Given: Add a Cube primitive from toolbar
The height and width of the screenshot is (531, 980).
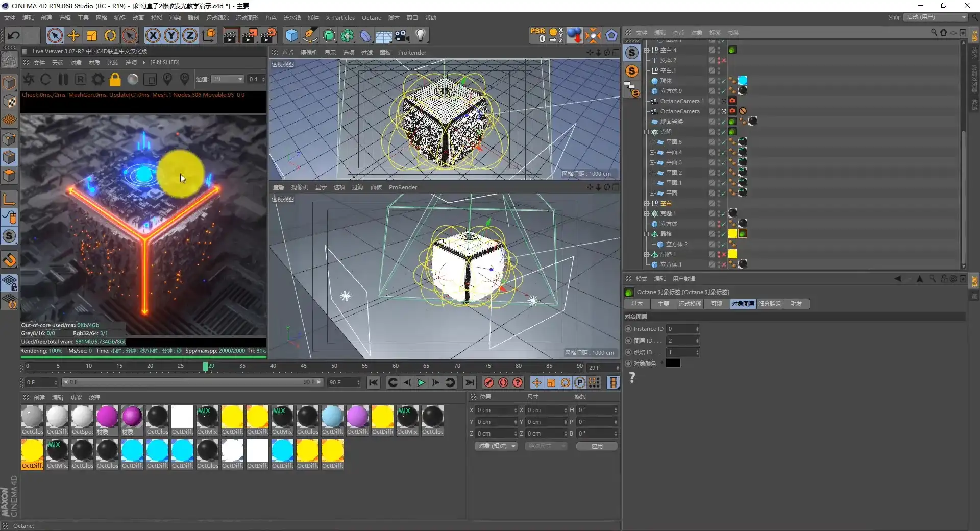Looking at the screenshot, I should 291,35.
